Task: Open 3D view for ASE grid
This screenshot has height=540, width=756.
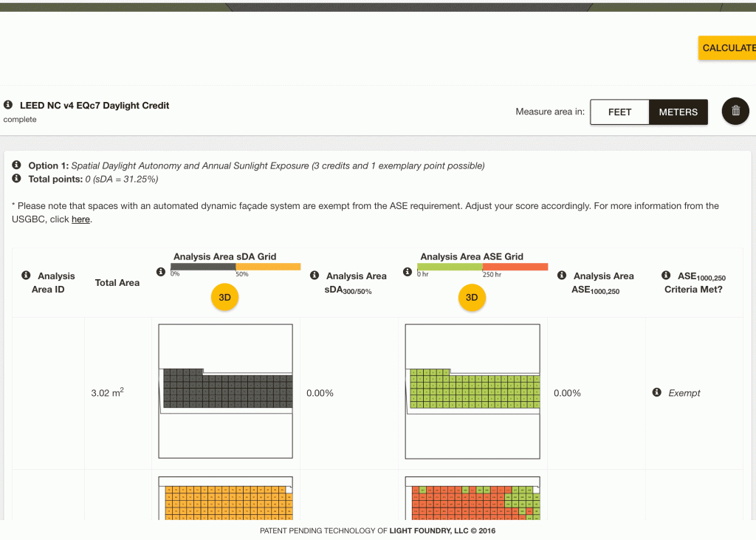Action: (x=471, y=298)
